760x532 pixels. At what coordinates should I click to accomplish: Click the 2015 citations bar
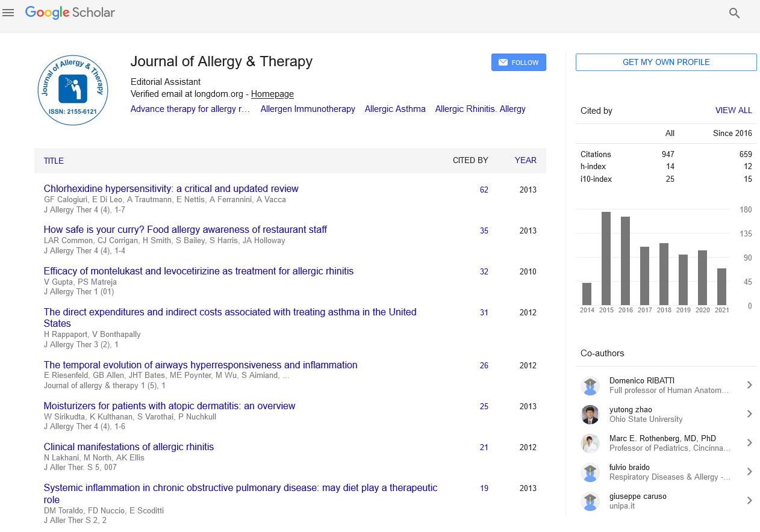(x=606, y=258)
